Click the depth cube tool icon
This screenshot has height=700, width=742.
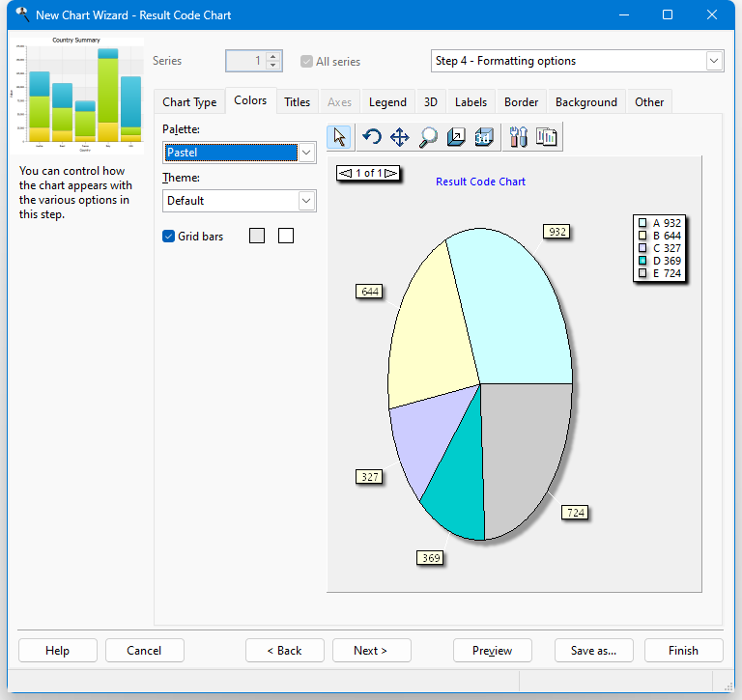tap(456, 138)
